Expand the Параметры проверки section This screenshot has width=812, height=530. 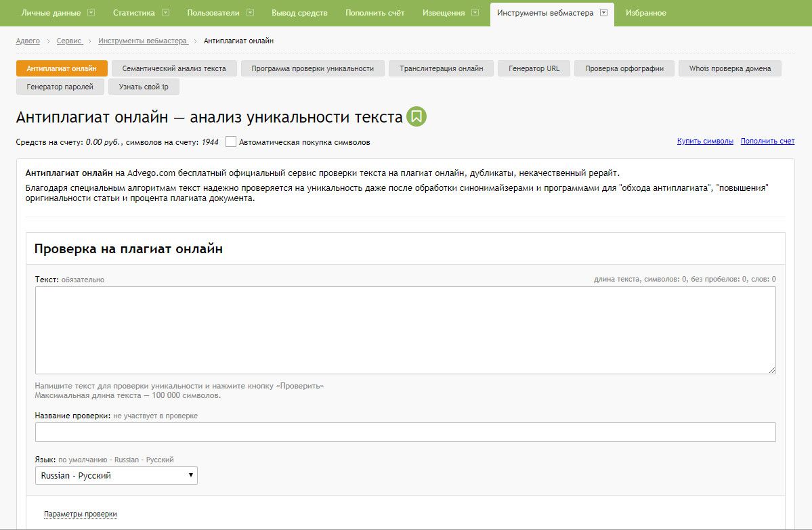coord(81,514)
